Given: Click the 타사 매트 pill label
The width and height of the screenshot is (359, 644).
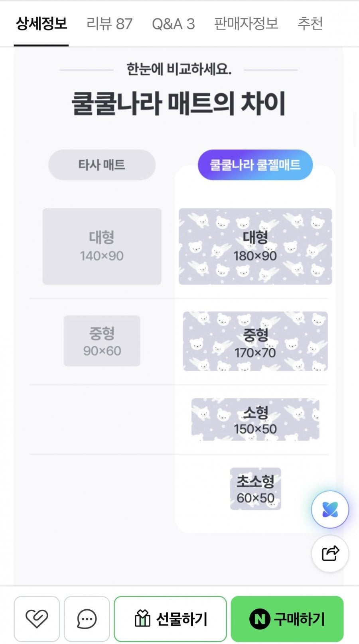Looking at the screenshot, I should pyautogui.click(x=102, y=165).
